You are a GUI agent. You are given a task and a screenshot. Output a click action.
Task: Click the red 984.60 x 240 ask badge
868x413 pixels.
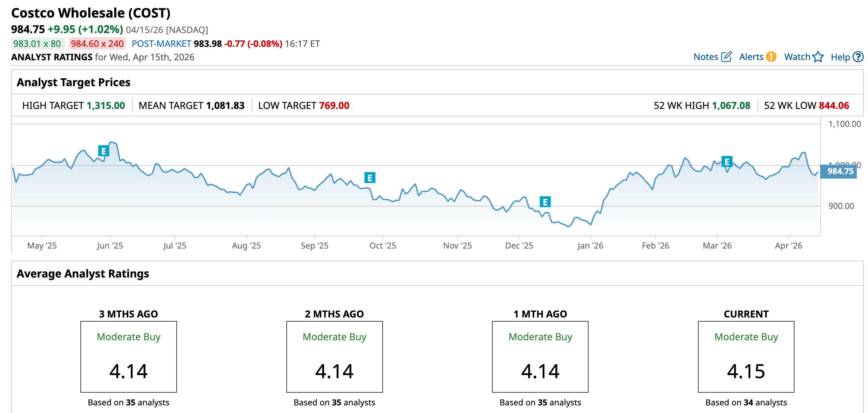[97, 44]
